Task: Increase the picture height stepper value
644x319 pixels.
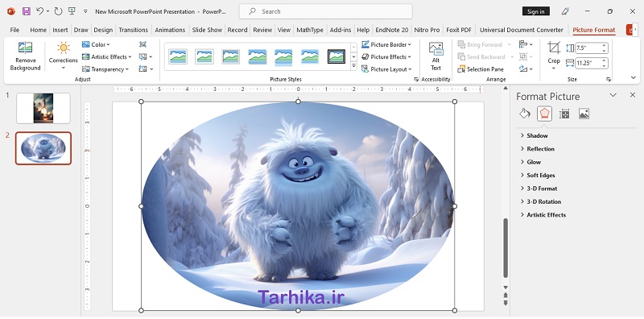Action: point(605,46)
